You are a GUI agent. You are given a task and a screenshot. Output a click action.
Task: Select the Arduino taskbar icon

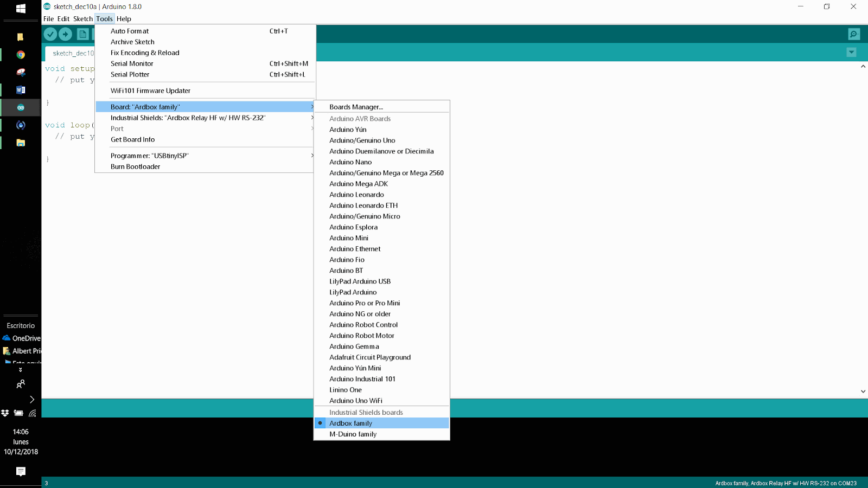click(x=21, y=107)
